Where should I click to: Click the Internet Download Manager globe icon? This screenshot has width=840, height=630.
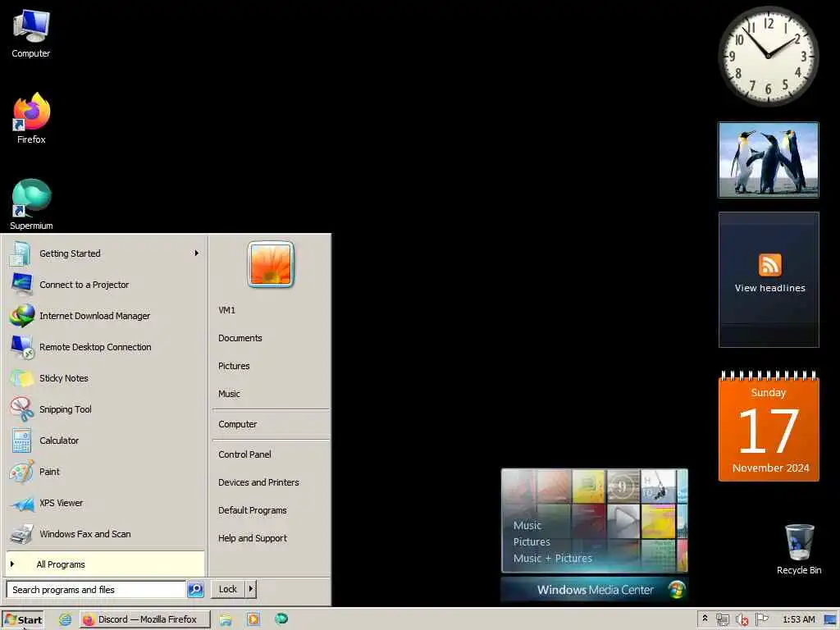22,316
